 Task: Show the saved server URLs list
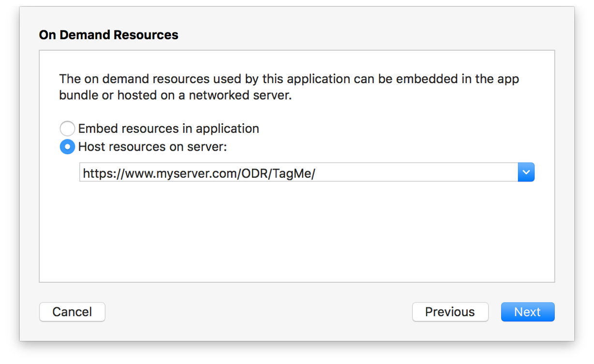point(526,172)
